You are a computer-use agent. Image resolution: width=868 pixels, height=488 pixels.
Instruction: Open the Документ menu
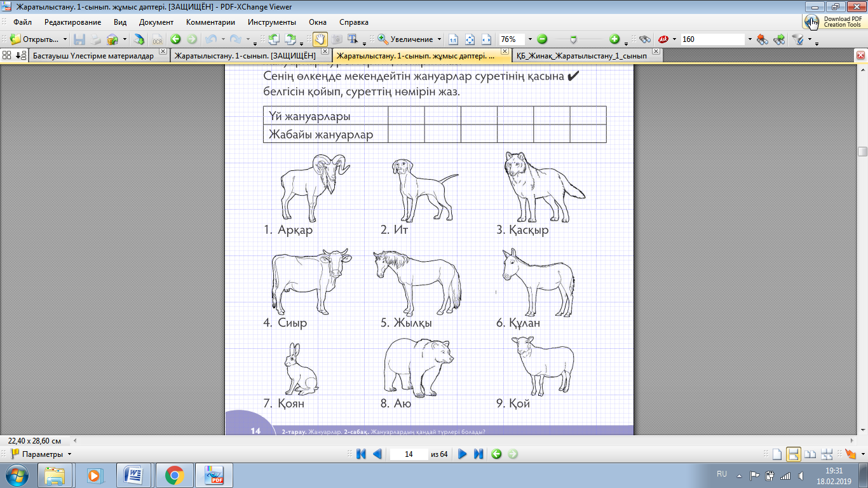(156, 22)
